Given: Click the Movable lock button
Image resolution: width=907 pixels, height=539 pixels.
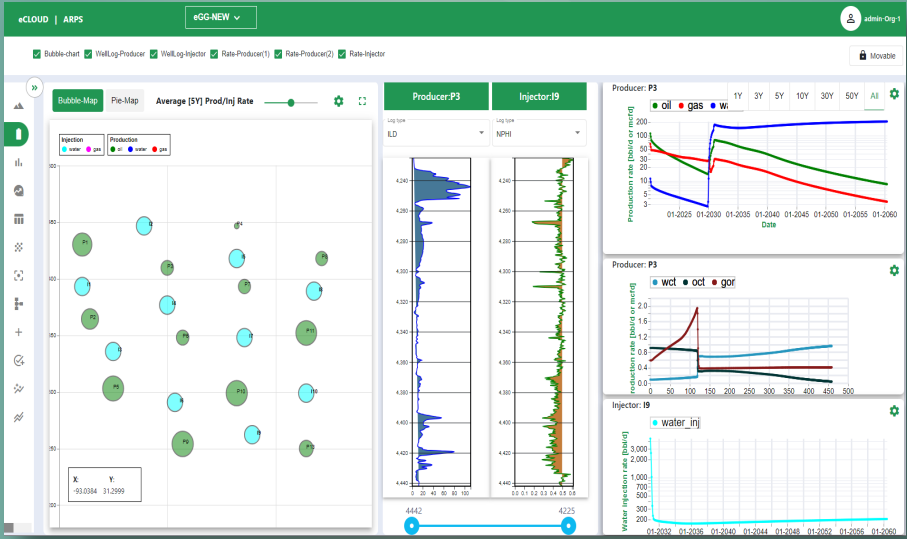Looking at the screenshot, I should 876,56.
